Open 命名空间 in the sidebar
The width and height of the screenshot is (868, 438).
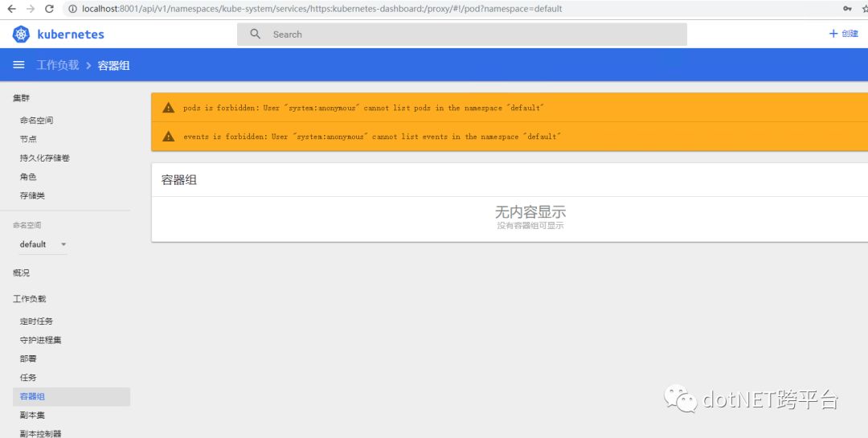[36, 121]
